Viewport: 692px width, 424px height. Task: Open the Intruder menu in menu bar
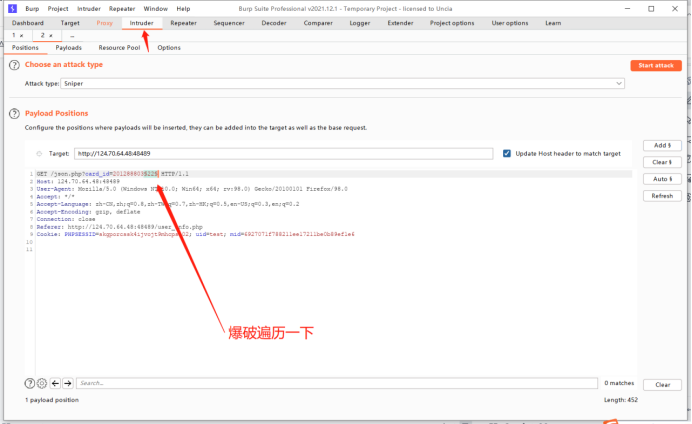[x=89, y=9]
